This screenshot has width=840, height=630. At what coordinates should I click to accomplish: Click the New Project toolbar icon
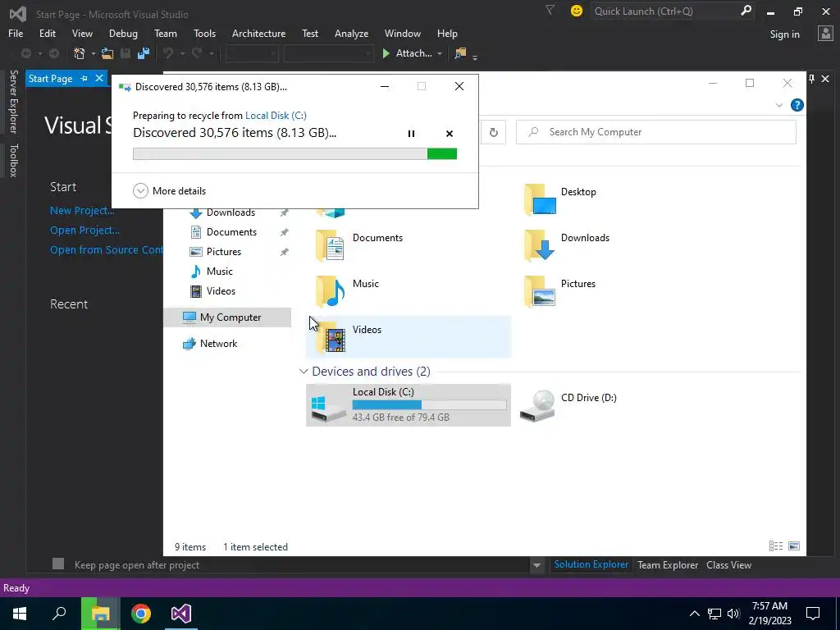tap(80, 53)
